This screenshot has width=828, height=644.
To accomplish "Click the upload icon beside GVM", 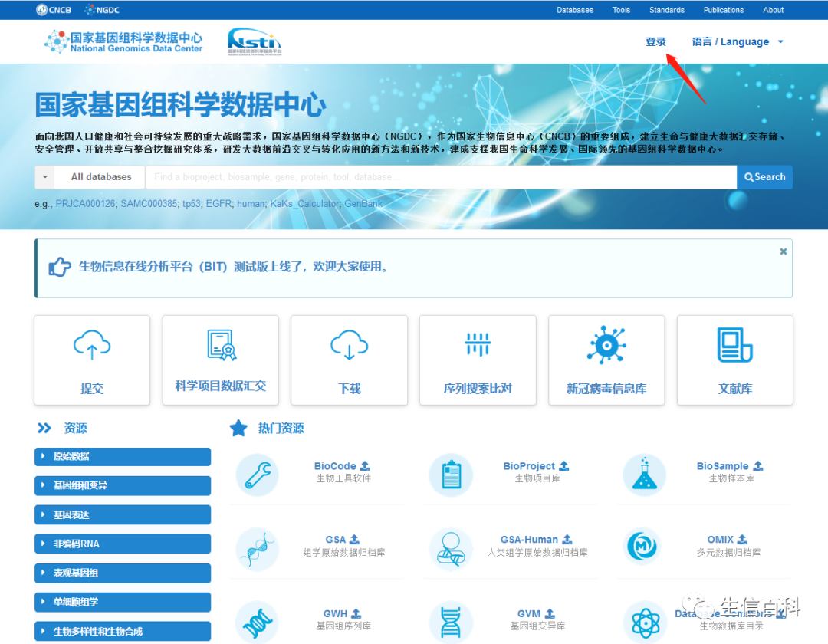I will coord(550,613).
